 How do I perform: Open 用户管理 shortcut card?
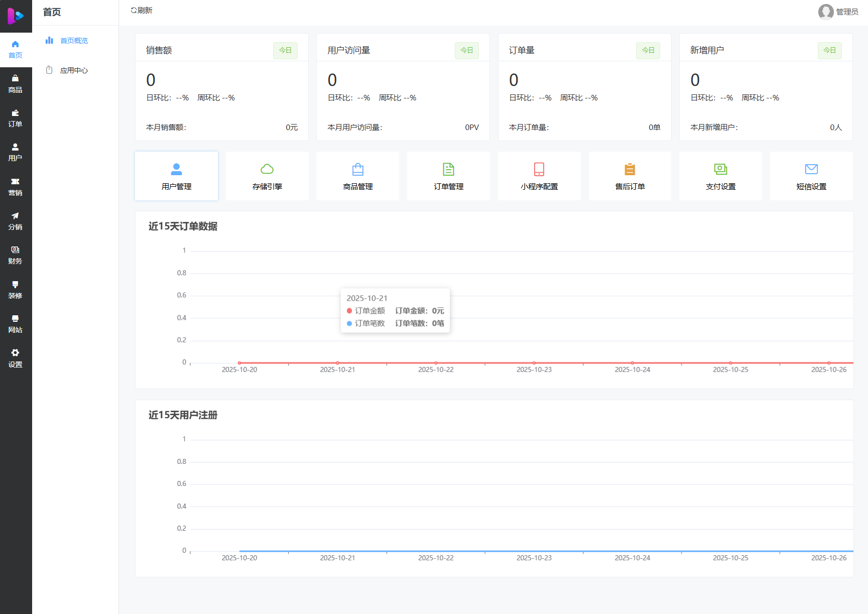pyautogui.click(x=176, y=176)
